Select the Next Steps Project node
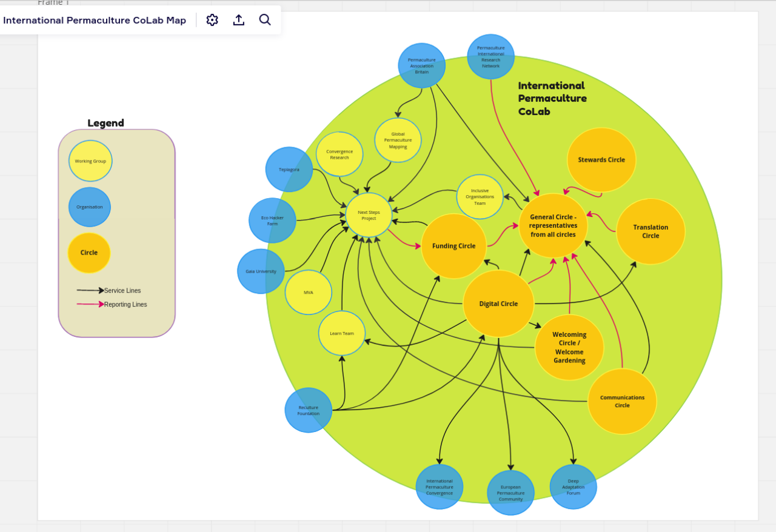The width and height of the screenshot is (776, 532). click(369, 215)
